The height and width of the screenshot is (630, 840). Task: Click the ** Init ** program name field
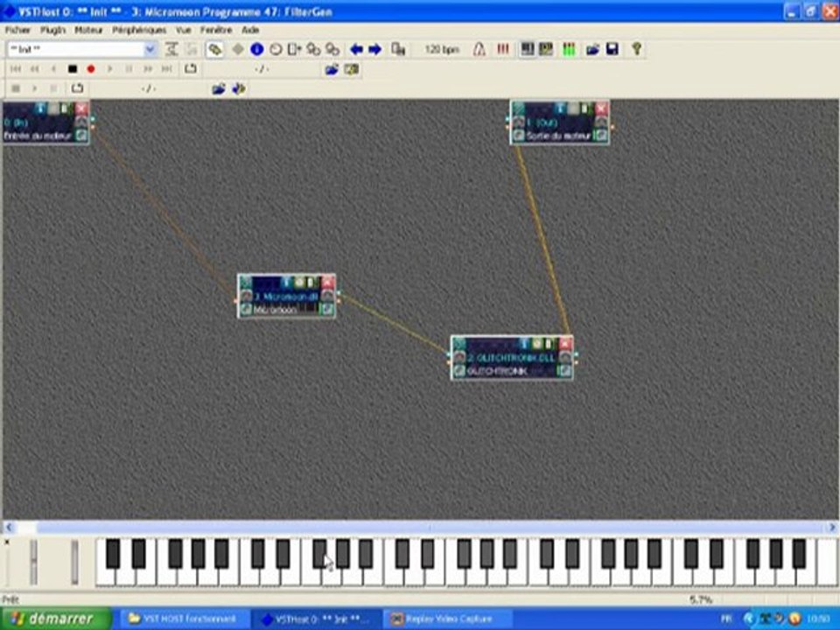pyautogui.click(x=75, y=49)
